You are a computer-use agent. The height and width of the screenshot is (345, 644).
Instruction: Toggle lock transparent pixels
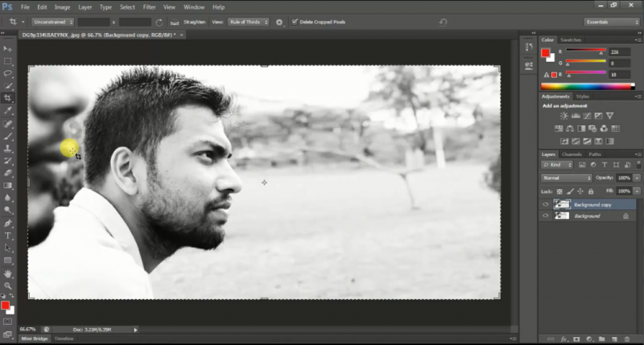click(559, 191)
